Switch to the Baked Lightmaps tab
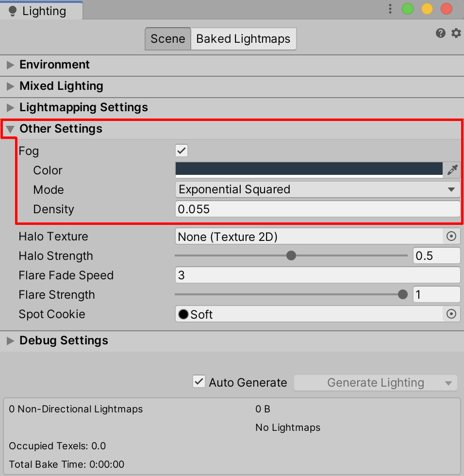 click(x=243, y=39)
